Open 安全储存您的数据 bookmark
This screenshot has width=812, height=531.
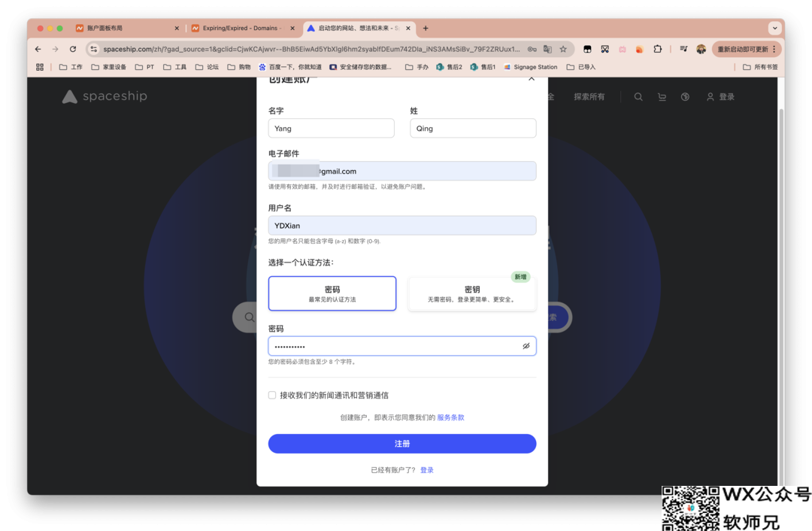click(x=360, y=67)
